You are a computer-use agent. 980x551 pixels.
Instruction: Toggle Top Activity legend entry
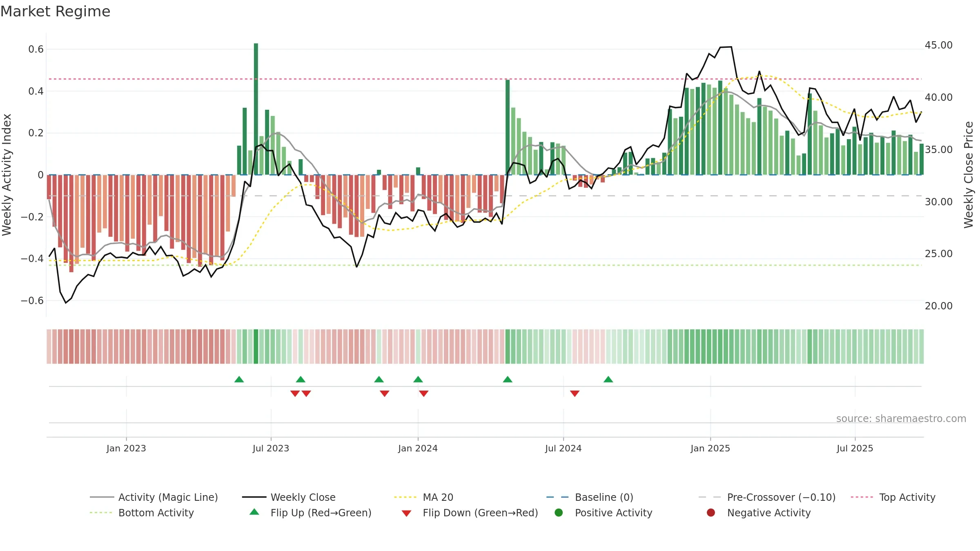893,497
